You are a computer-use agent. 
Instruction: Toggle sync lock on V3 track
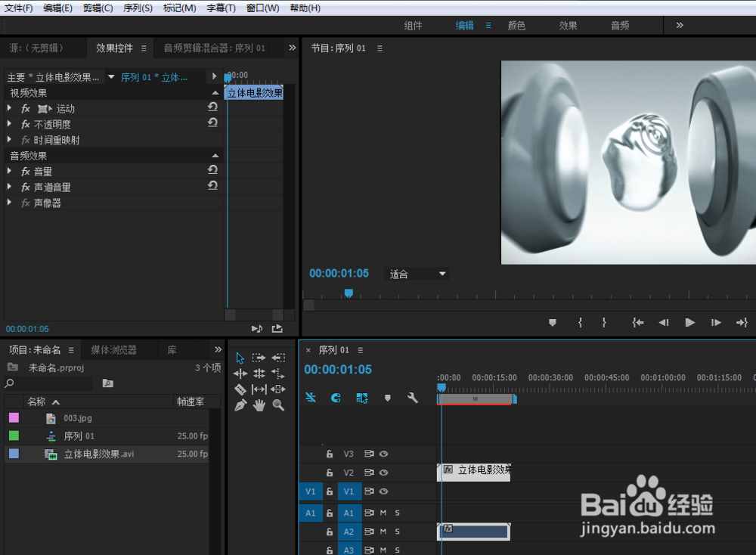369,454
